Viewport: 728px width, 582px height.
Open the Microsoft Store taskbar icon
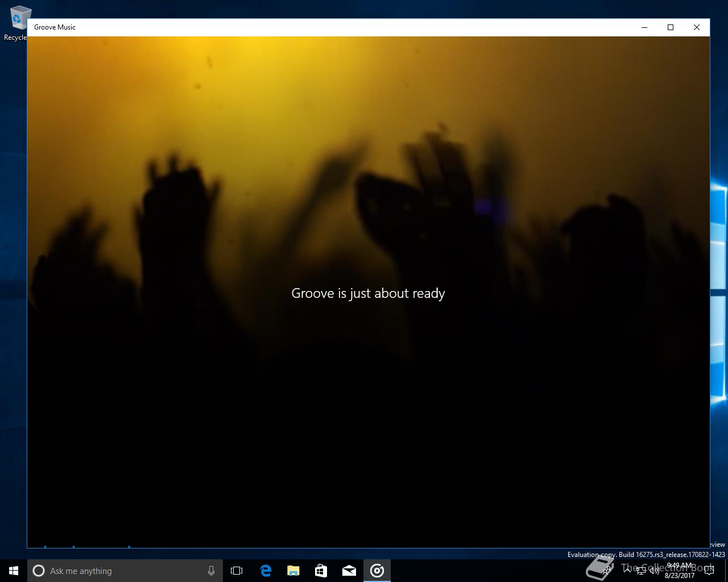[x=321, y=571]
